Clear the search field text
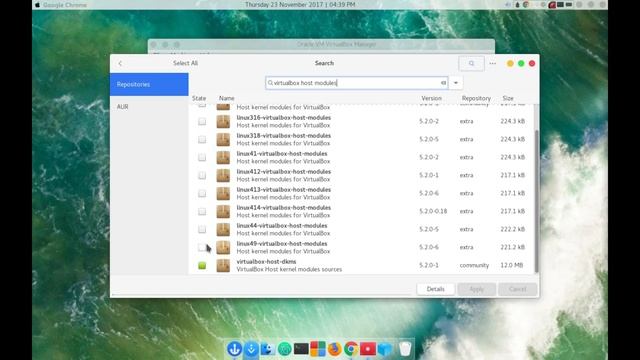The height and width of the screenshot is (360, 640). point(443,83)
